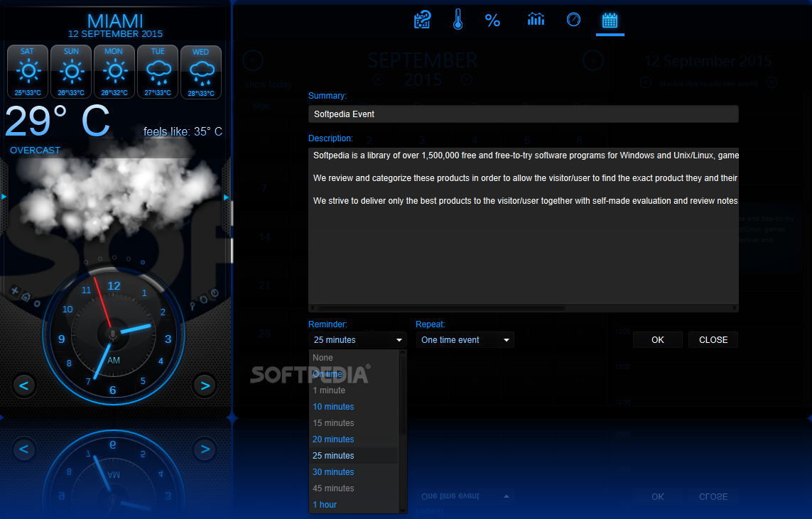Click the middle page dot above the clock
Image resolution: width=812 pixels, height=519 pixels.
point(114,257)
